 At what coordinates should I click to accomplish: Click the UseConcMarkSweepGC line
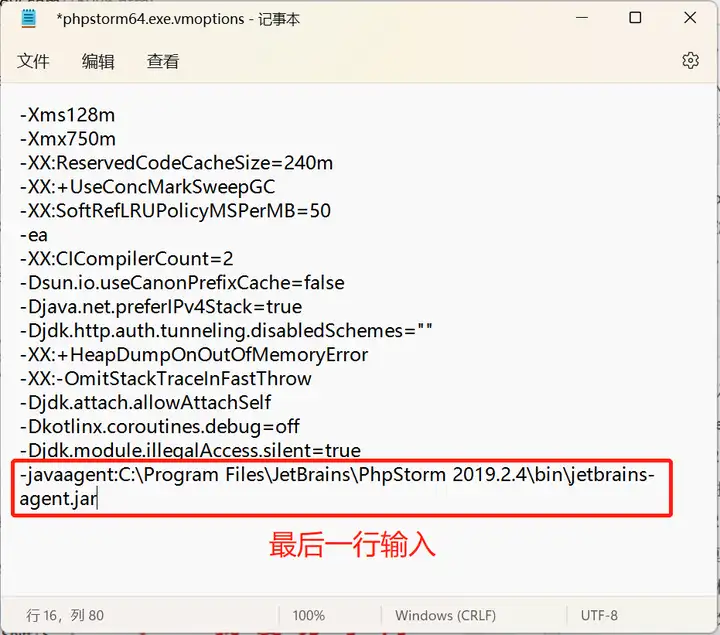147,186
